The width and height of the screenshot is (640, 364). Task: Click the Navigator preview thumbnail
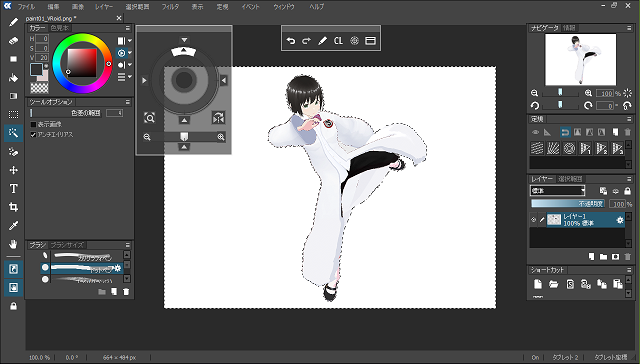[580, 60]
